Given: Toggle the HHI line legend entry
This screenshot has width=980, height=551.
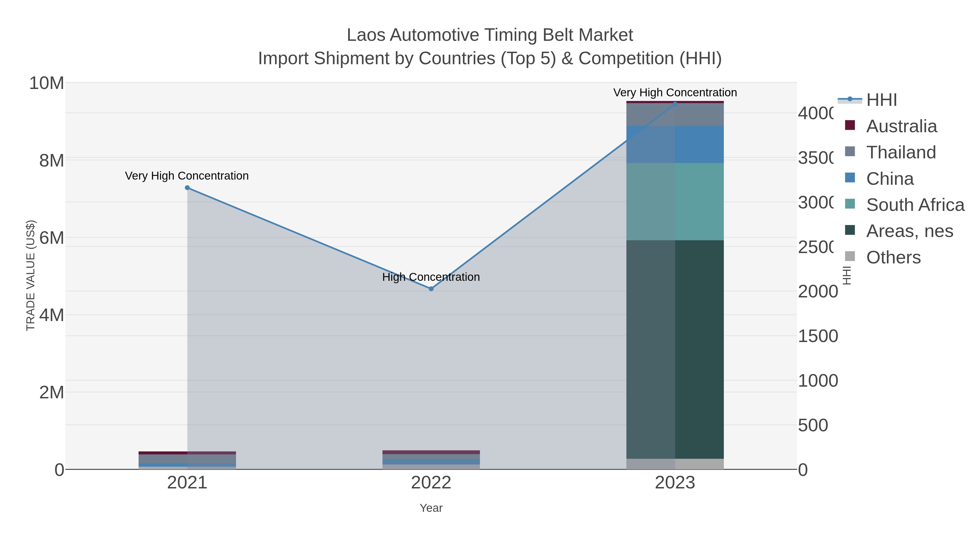Looking at the screenshot, I should pos(867,100).
